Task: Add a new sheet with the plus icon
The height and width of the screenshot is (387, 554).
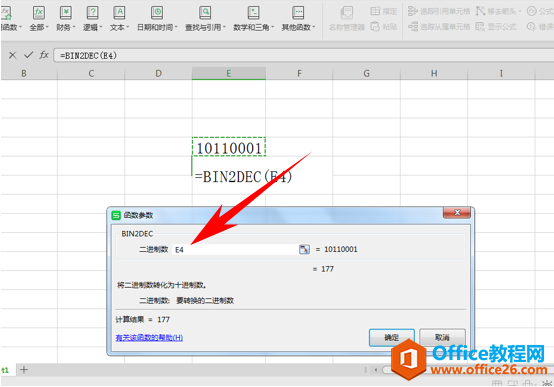Action: (x=24, y=370)
